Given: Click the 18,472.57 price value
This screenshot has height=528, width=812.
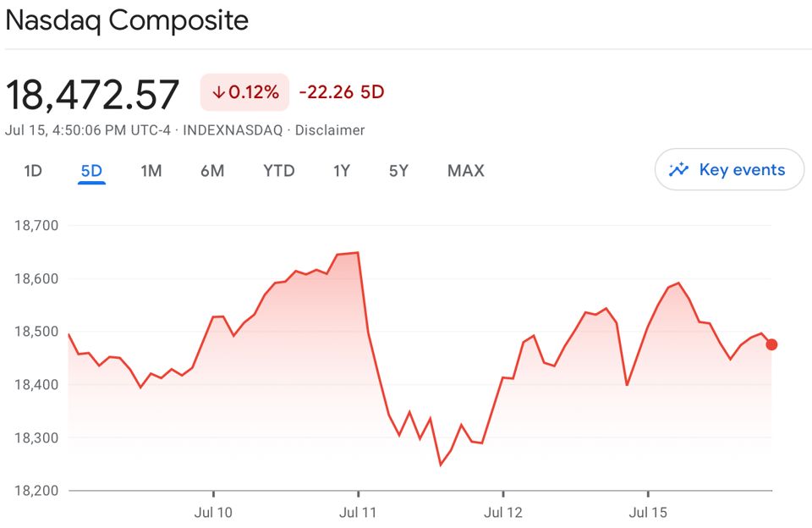Looking at the screenshot, I should coord(92,94).
